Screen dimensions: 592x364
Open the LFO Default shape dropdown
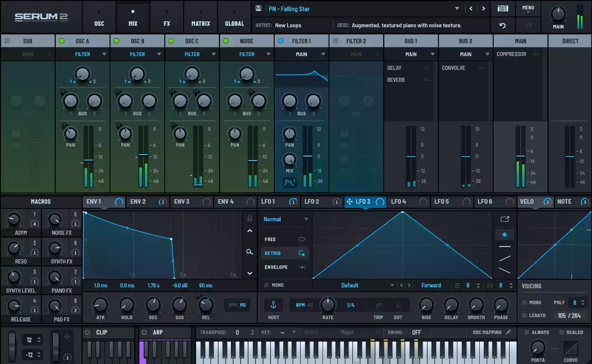coord(354,286)
